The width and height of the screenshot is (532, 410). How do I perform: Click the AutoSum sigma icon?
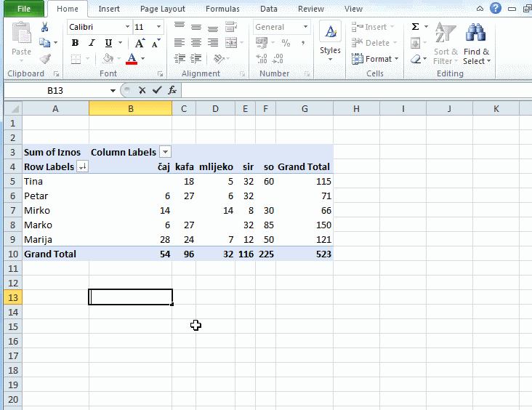415,27
